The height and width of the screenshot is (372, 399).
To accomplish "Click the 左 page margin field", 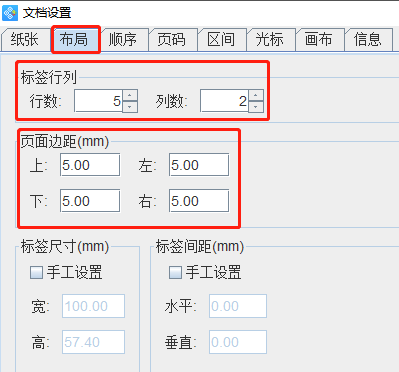I will 199,165.
